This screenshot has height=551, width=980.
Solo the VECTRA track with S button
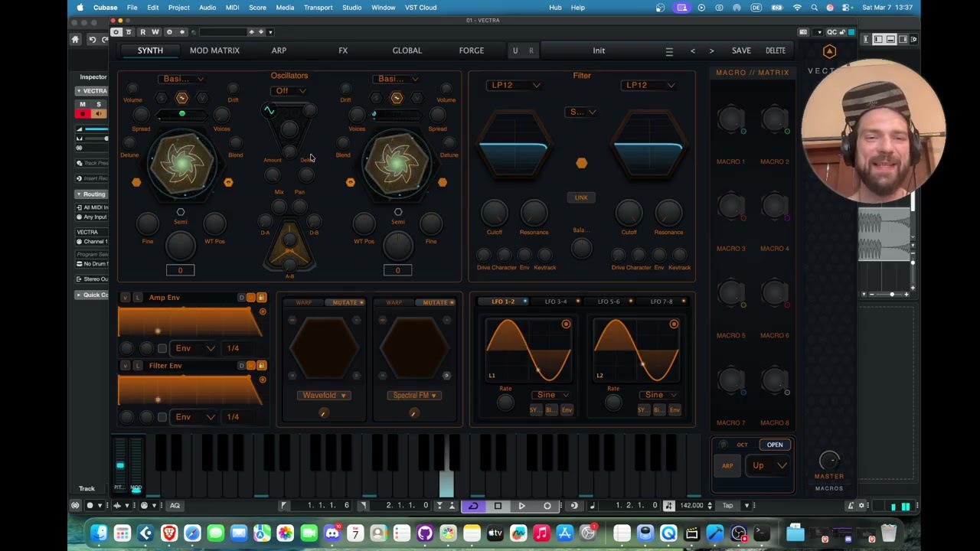coord(97,104)
